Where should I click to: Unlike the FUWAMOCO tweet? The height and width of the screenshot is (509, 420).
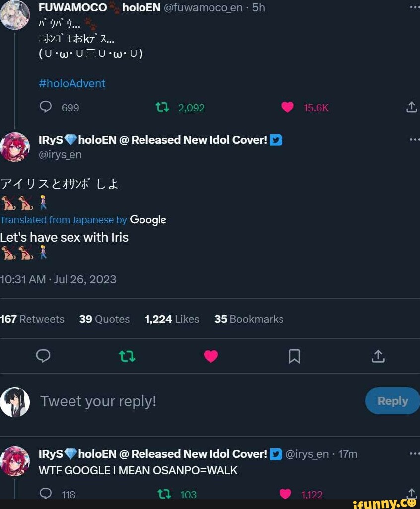click(288, 107)
